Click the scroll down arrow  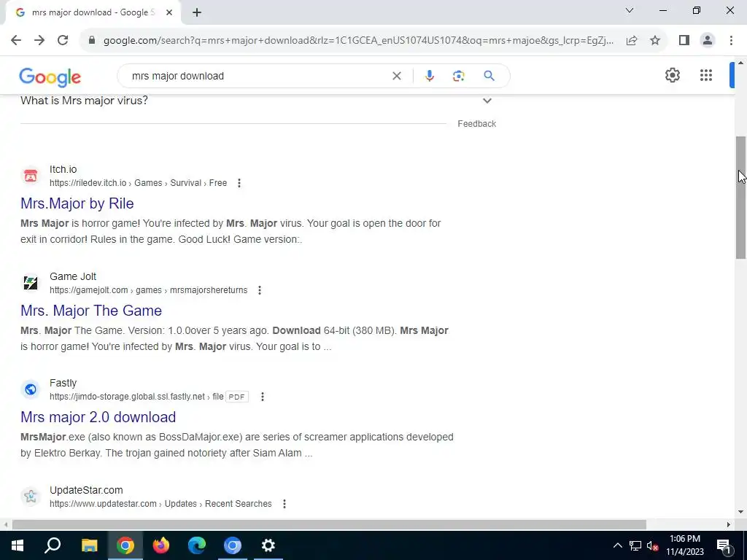coord(741,513)
